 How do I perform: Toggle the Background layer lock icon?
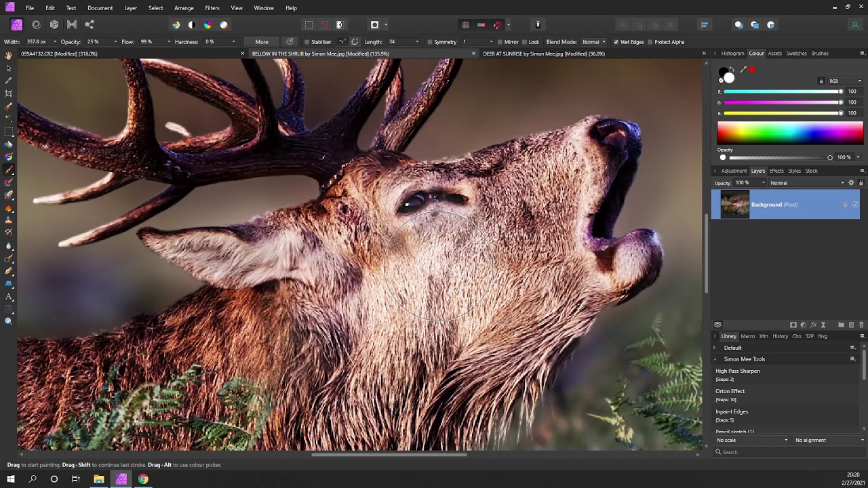tap(846, 205)
